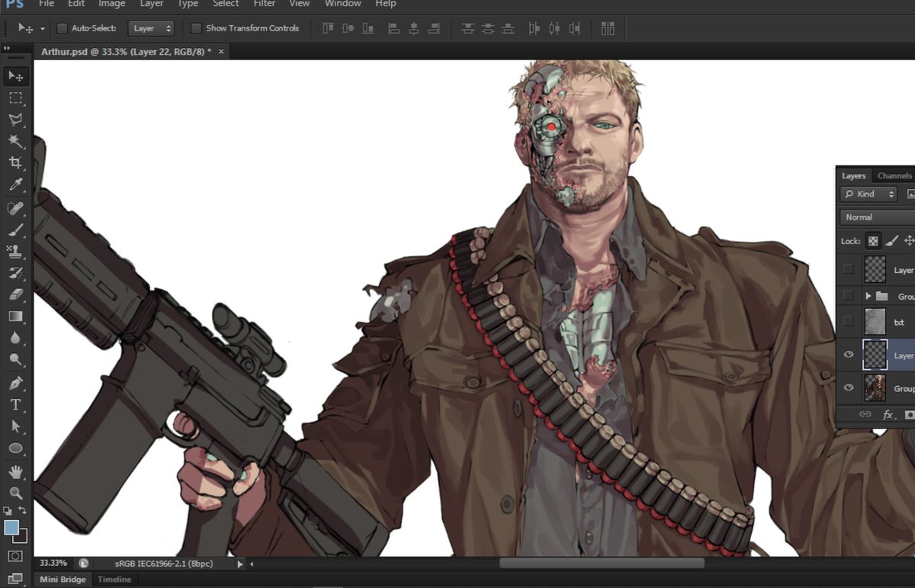
Task: Reset default foreground and background colors
Action: click(8, 510)
